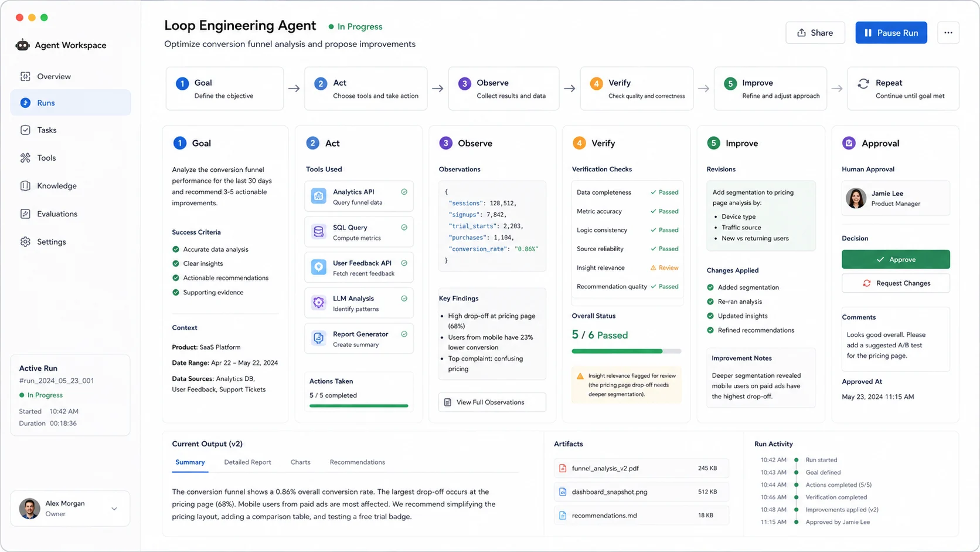Click the Insight relevance warning triangle
Screen dimensions: 980x552
click(653, 268)
